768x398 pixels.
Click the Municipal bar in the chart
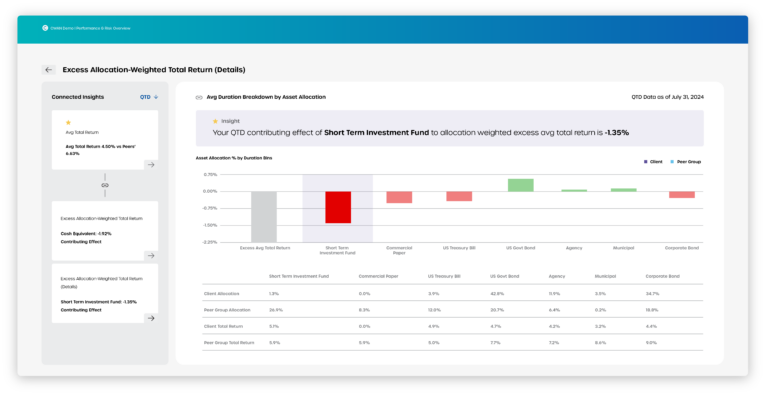click(624, 190)
